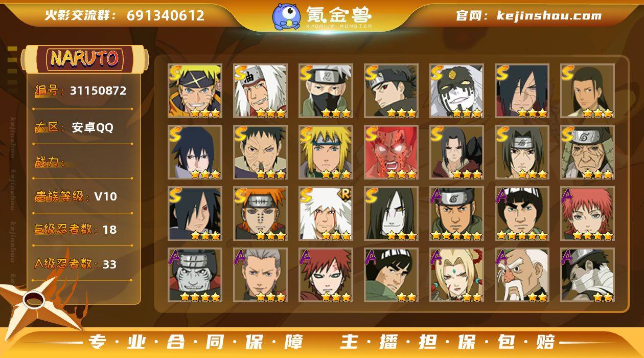Viewport: 644px width, 358px height.
Task: Click the account number 31150872
Action: (x=98, y=91)
